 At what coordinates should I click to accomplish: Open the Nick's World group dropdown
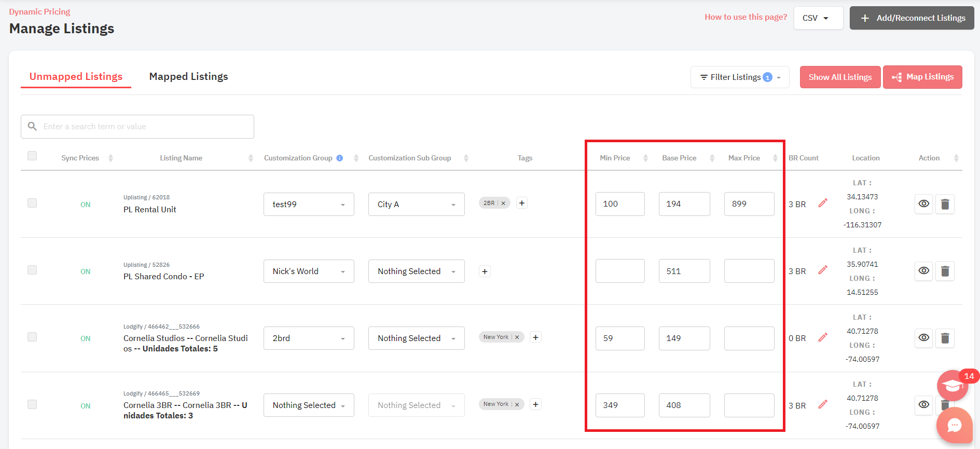point(309,271)
